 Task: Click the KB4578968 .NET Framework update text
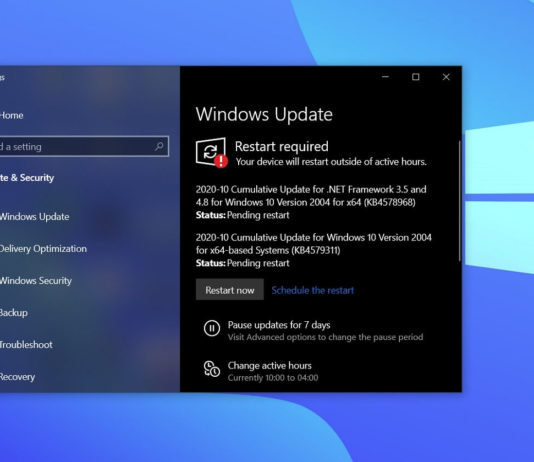(311, 196)
